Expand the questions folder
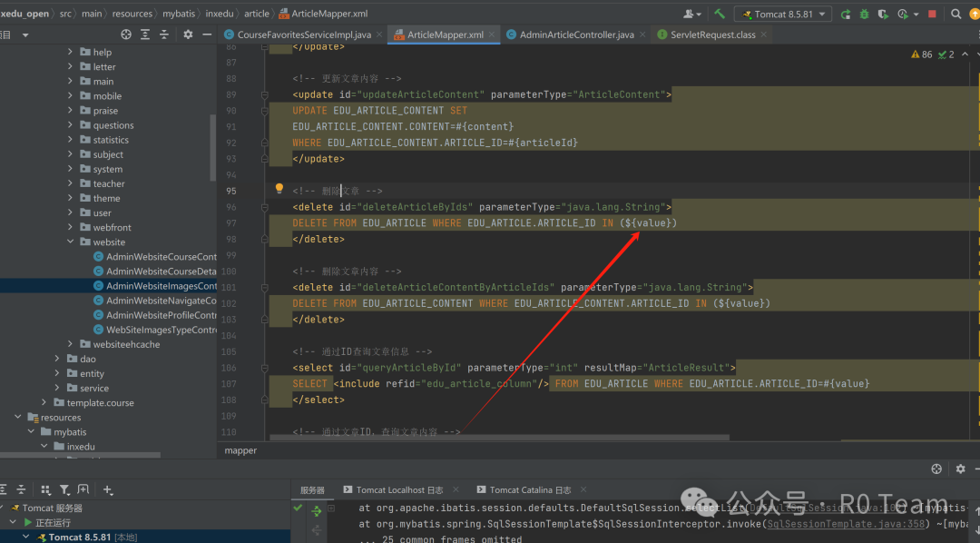Viewport: 980px width, 543px height. 70,125
